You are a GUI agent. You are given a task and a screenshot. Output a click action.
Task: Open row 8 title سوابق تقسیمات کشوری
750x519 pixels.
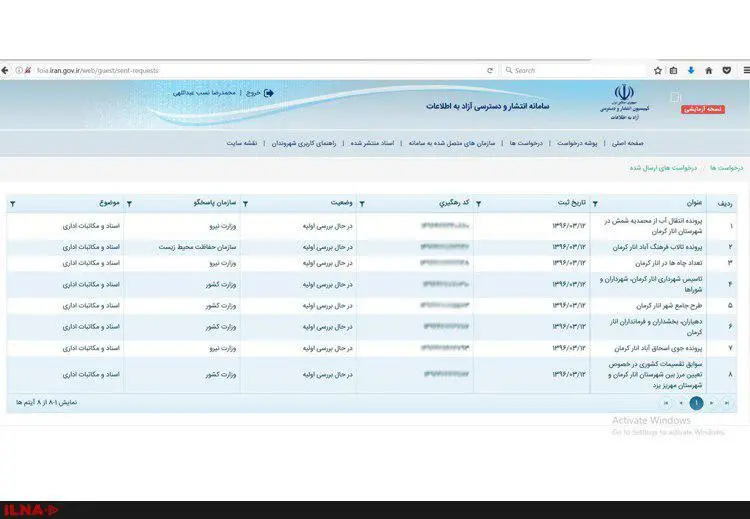pos(655,375)
